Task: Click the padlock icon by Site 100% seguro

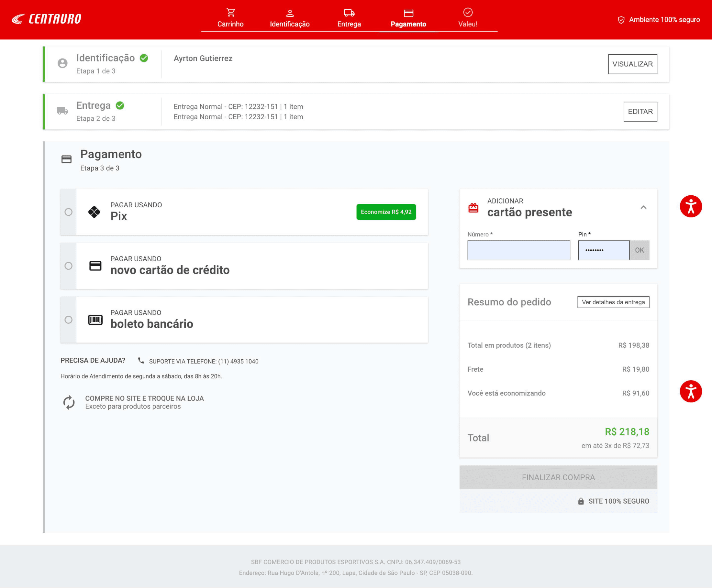Action: click(581, 501)
